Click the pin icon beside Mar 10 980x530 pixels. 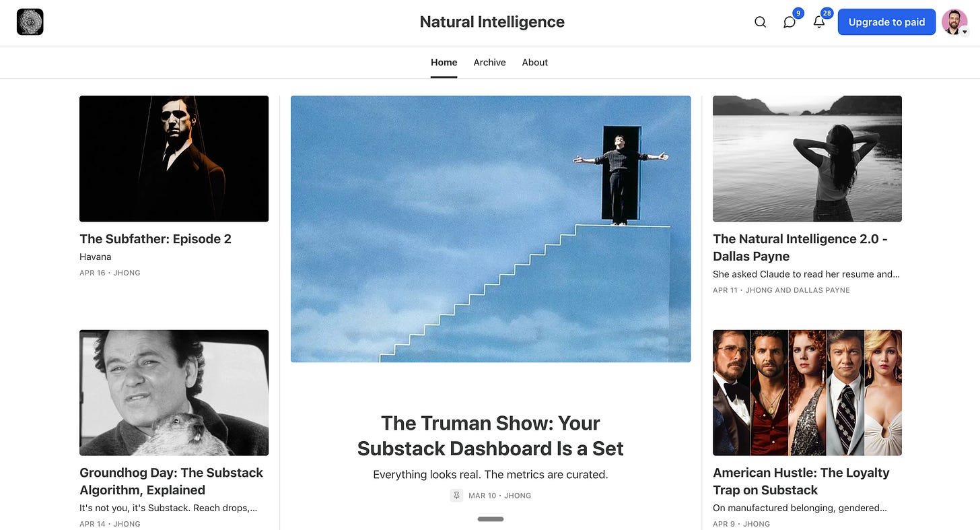[456, 496]
